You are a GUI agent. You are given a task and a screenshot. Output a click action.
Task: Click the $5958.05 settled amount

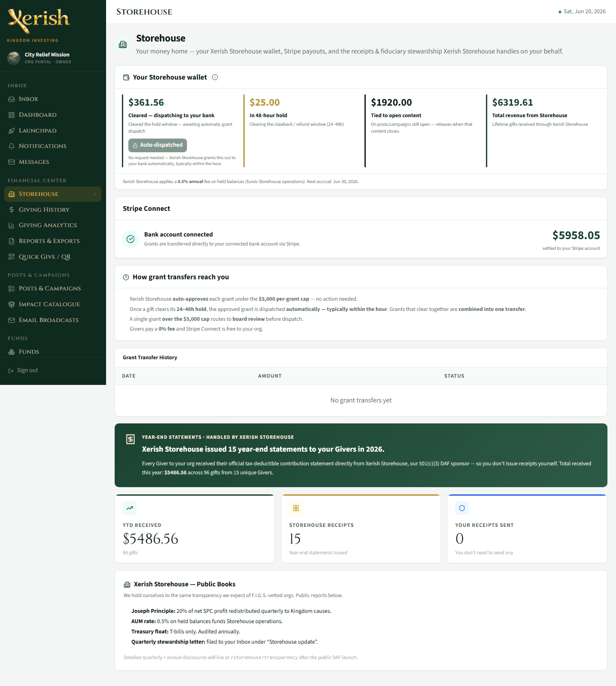coord(576,236)
